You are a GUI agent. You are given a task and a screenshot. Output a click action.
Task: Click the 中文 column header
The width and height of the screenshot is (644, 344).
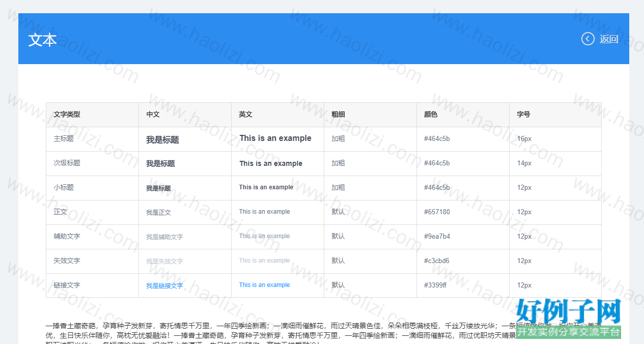point(153,114)
